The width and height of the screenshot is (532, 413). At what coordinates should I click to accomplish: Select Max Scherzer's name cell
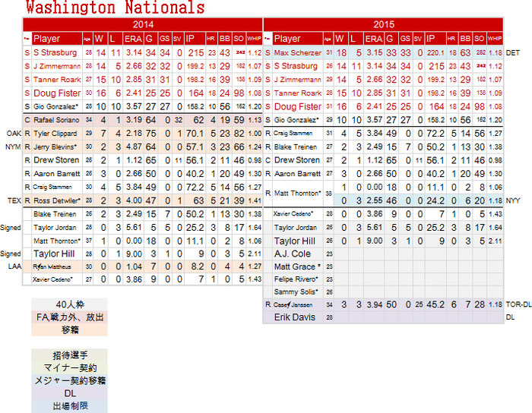click(298, 53)
